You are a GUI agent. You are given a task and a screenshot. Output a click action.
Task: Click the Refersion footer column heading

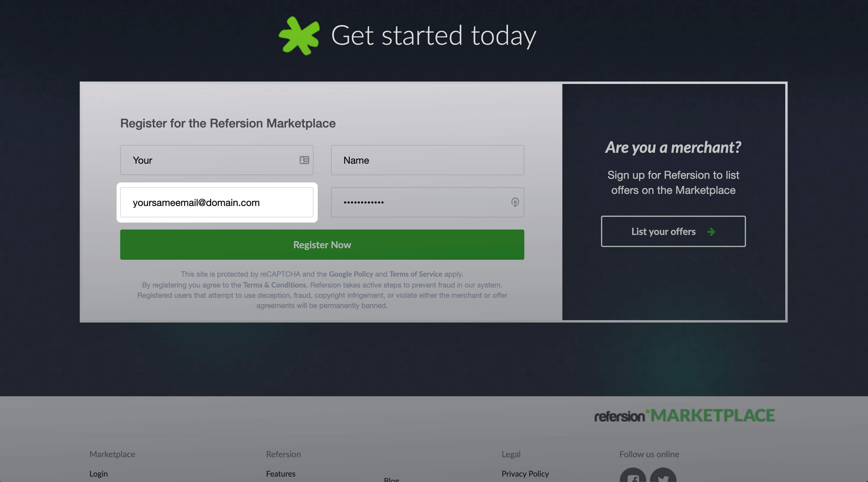[x=283, y=454]
